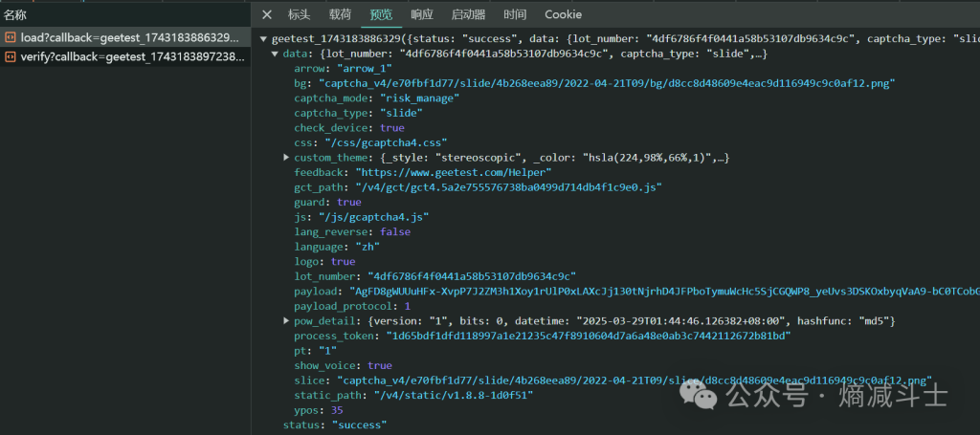Click the 名称 column header
Viewport: 980px width, 435px height.
[15, 14]
